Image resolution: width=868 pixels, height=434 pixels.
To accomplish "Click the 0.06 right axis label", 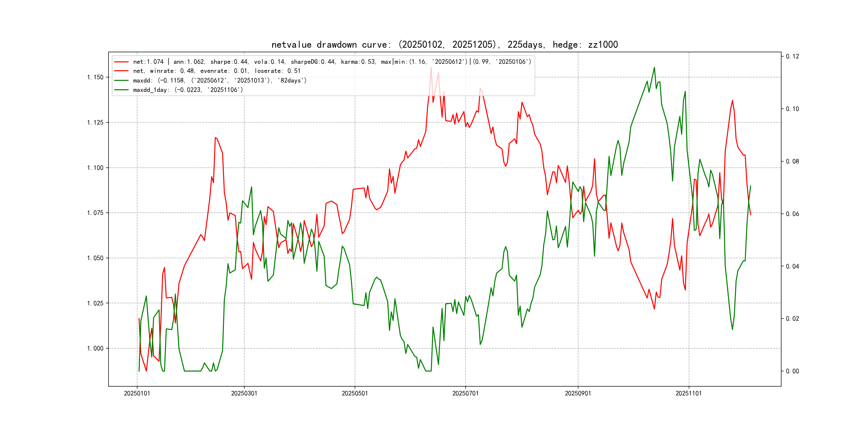I will pyautogui.click(x=792, y=214).
